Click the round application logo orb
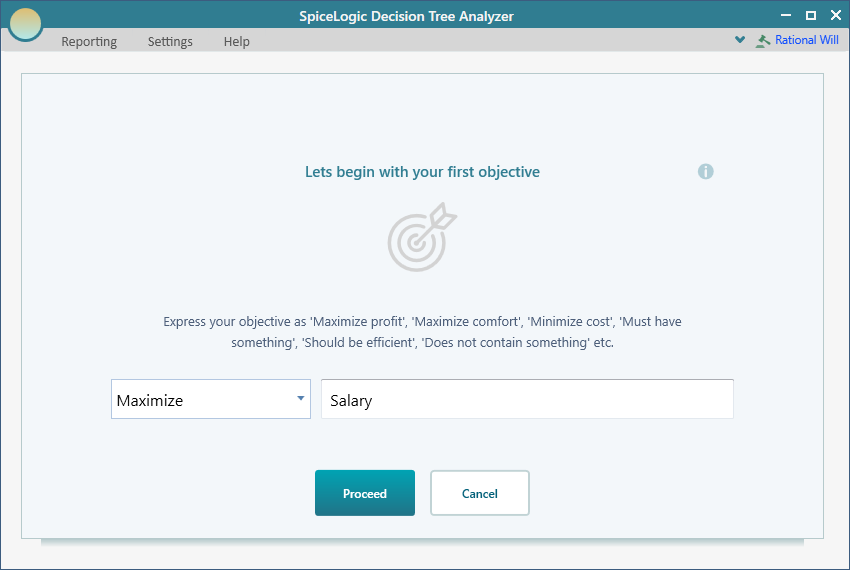850x570 pixels. [25, 24]
